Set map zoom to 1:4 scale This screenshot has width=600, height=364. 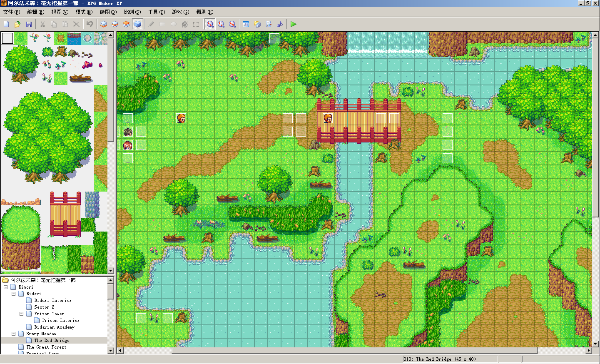[x=232, y=24]
